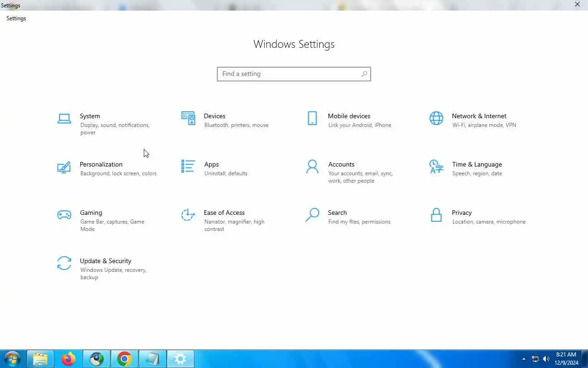Click the Show desktop strip at taskbar end
The image size is (588, 368).
[584, 359]
